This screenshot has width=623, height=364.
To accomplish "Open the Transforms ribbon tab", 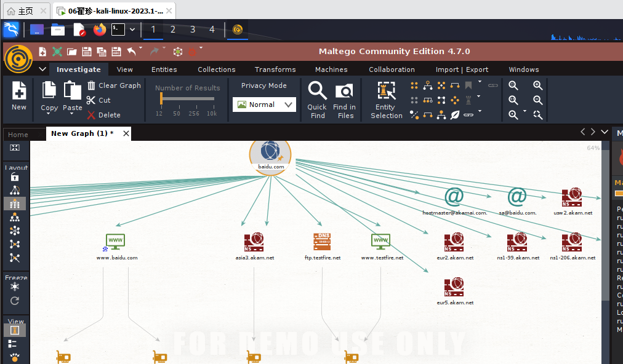I will (275, 69).
